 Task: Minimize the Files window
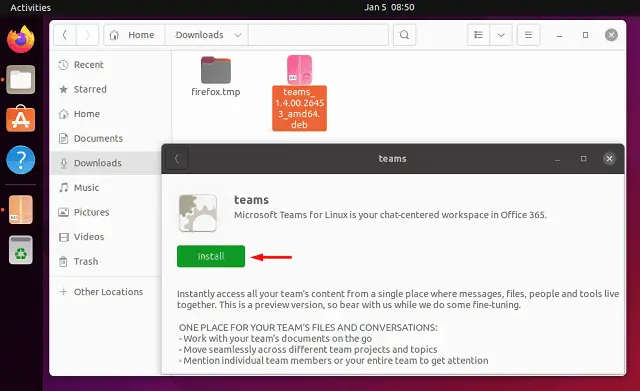pos(560,36)
